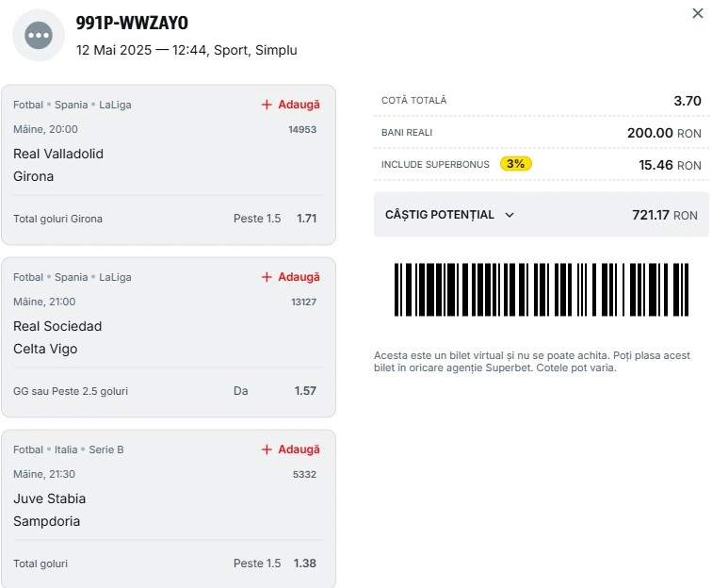Click ticket code 991P-WWZAYO

[x=132, y=23]
